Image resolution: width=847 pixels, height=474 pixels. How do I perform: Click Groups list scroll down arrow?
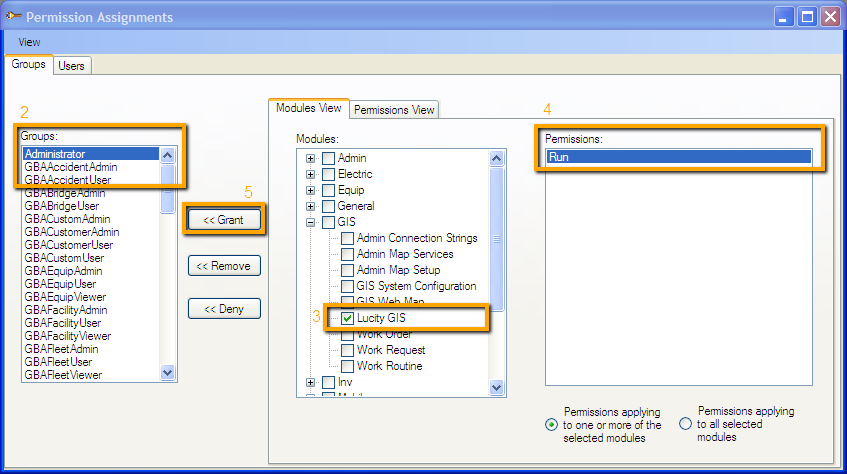pos(167,372)
